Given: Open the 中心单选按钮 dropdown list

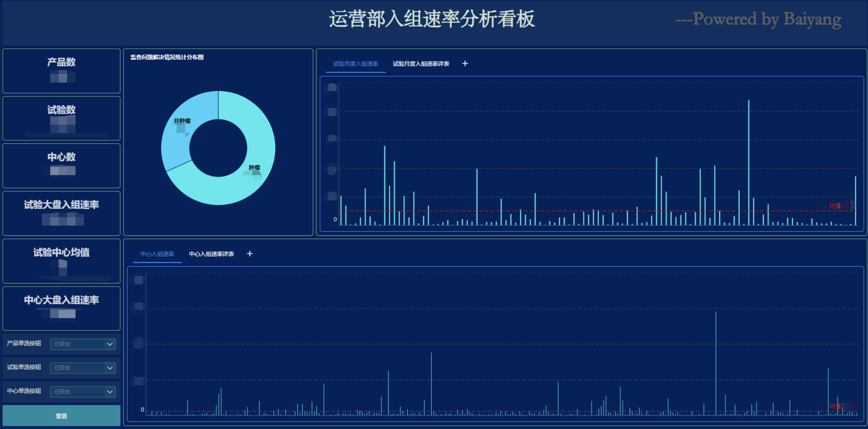Looking at the screenshot, I should click(83, 392).
